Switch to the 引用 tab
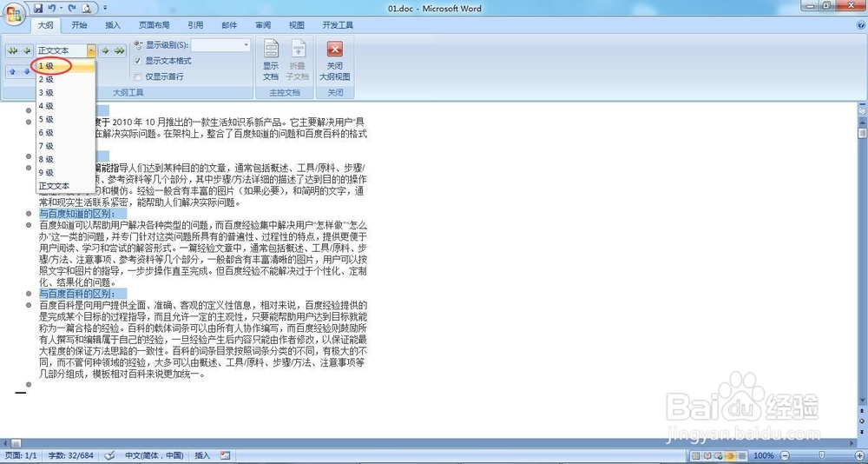The height and width of the screenshot is (464, 868). point(195,25)
